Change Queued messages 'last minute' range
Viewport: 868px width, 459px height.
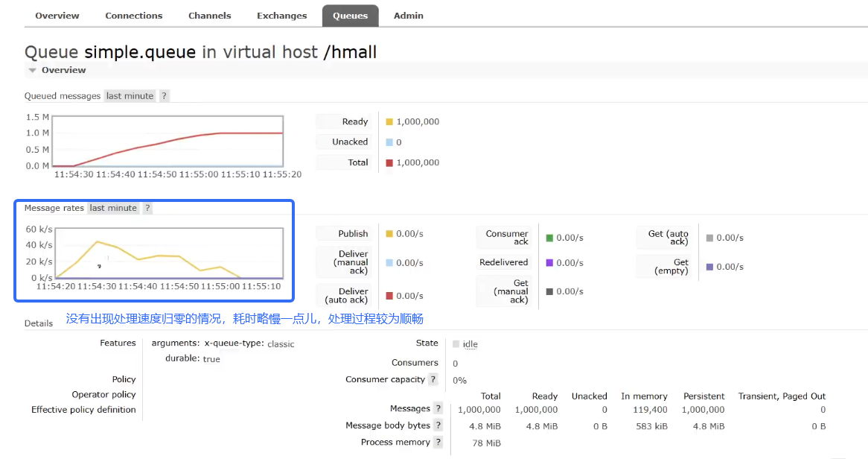pos(130,96)
